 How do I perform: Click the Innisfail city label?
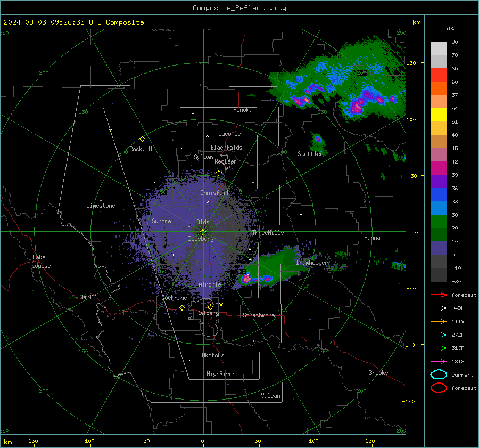(214, 193)
